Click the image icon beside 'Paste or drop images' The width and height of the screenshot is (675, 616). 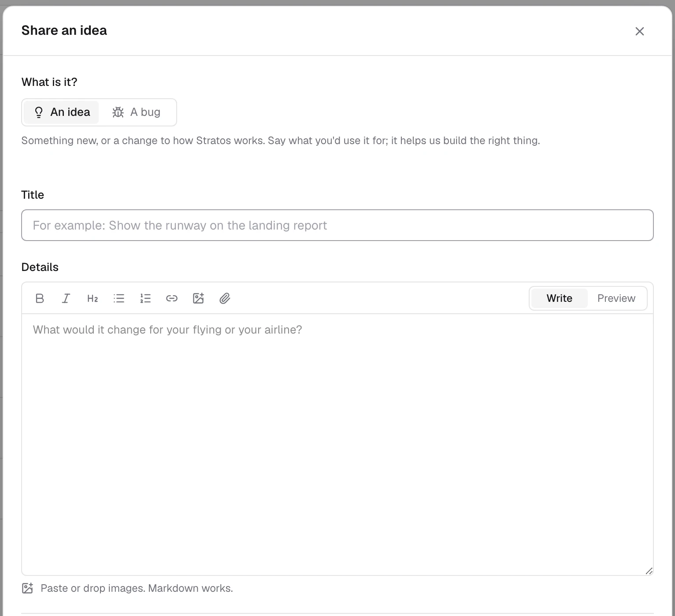(x=28, y=588)
